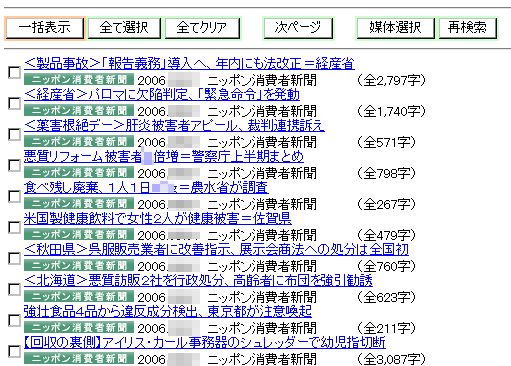Check the box for 回収の裏側 シュレッダー article
Viewport: 511px width, 366px height.
pos(14,351)
